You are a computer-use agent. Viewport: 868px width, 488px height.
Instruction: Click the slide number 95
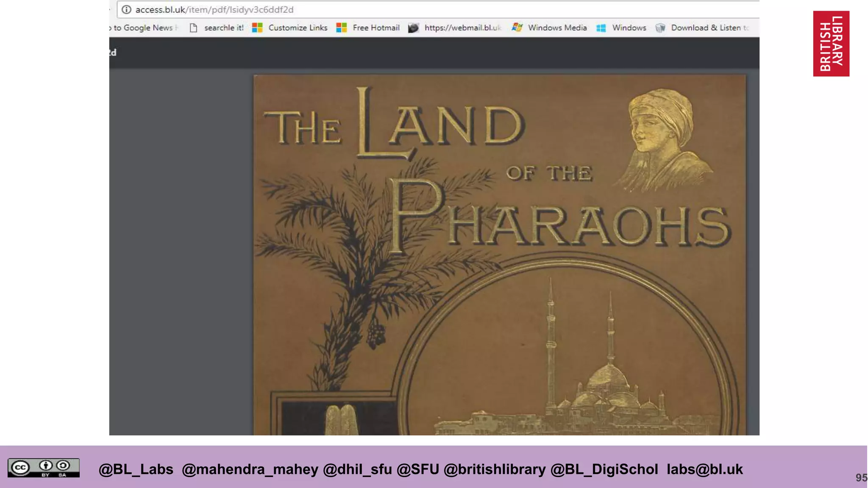click(861, 478)
